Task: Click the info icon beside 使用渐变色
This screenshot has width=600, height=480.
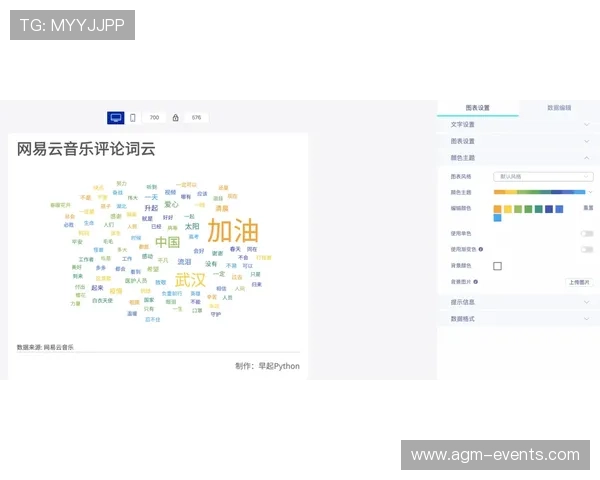Action: pyautogui.click(x=481, y=249)
